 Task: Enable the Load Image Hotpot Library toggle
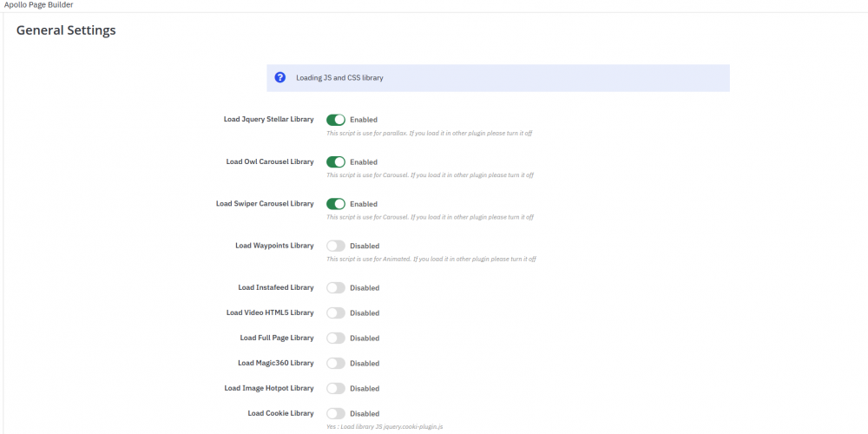(x=335, y=388)
